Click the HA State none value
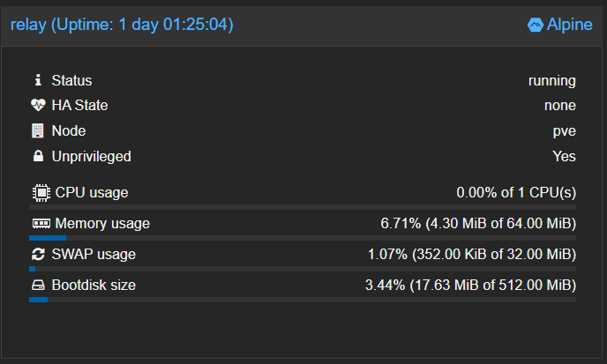The width and height of the screenshot is (607, 364). coord(560,105)
